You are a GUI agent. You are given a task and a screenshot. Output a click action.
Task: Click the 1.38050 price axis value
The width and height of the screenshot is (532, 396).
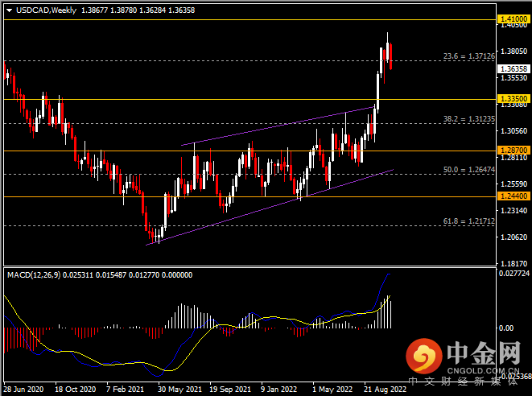(514, 52)
